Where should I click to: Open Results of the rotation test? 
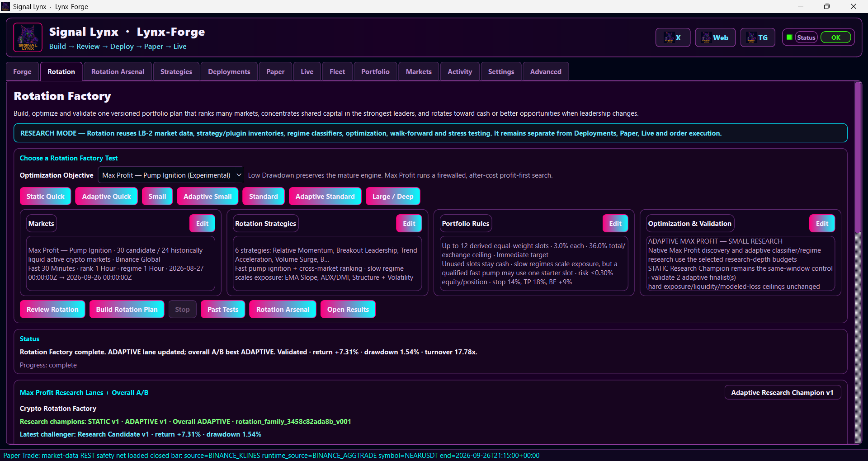(x=348, y=309)
